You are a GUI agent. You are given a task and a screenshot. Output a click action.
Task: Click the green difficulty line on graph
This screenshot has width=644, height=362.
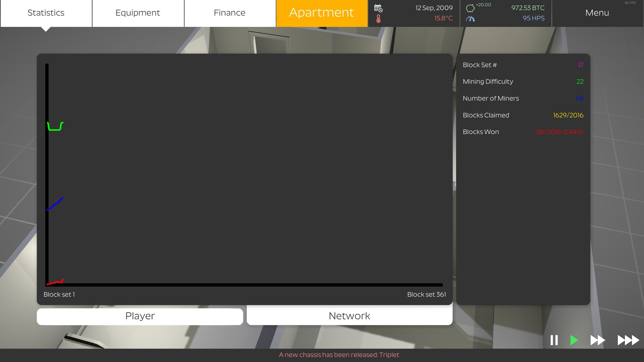(55, 129)
